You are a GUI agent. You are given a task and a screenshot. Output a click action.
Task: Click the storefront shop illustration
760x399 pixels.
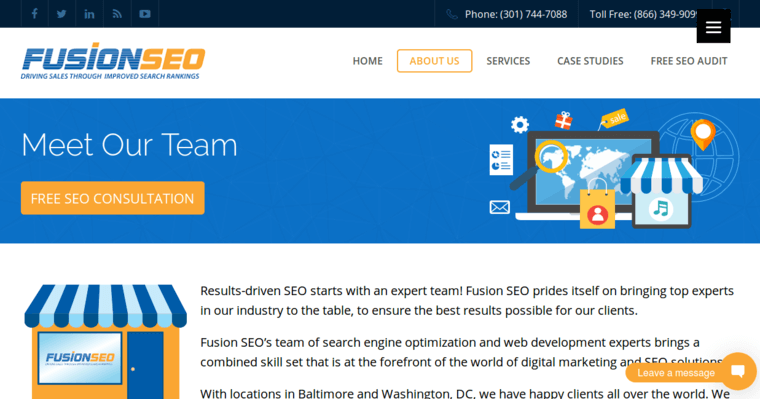[106, 342]
